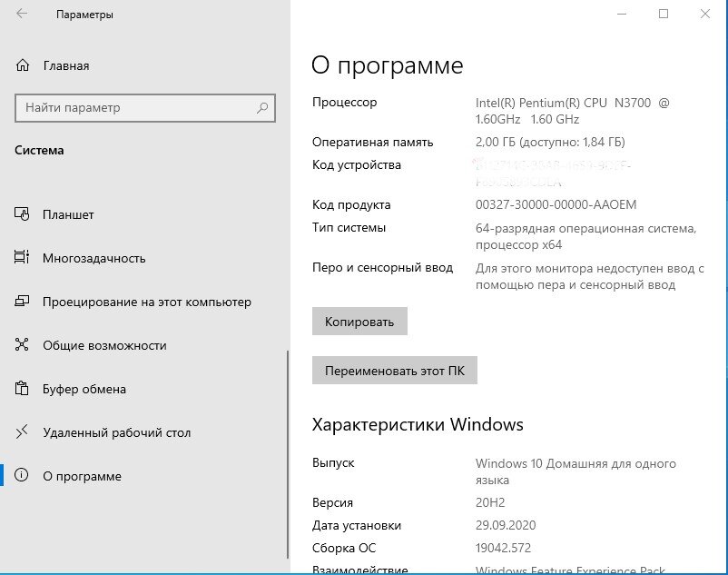Open Удаленный рабочий стол via its icon
This screenshot has height=575, width=728.
21,432
